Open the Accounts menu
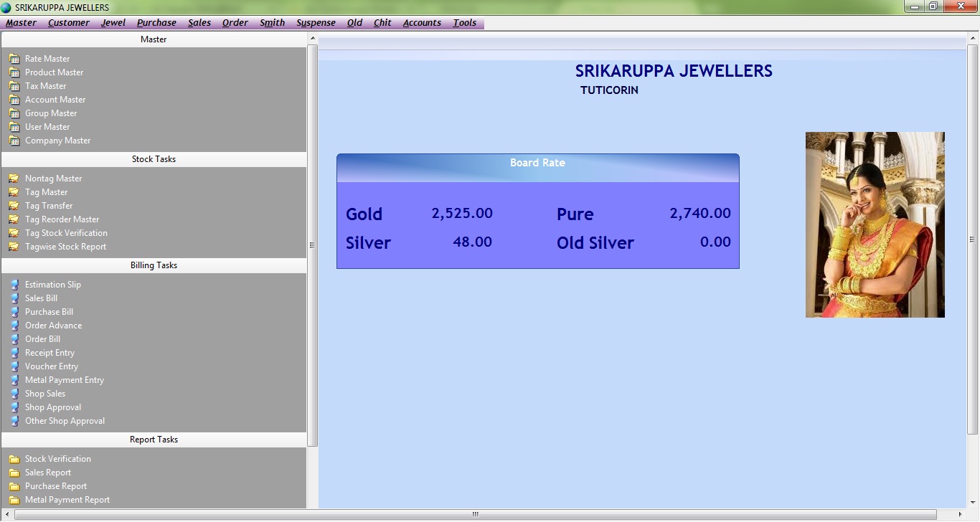This screenshot has width=980, height=522. pyautogui.click(x=422, y=23)
